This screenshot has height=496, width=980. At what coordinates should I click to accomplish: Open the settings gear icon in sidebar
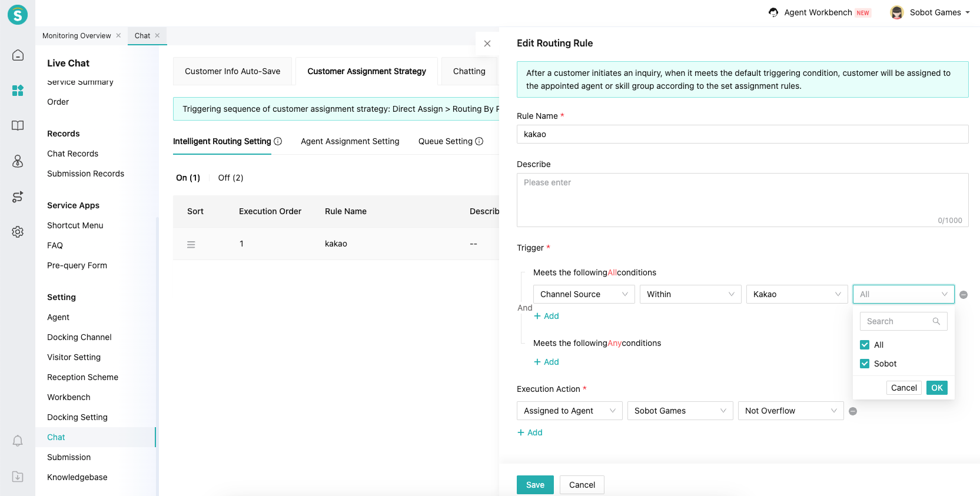pyautogui.click(x=18, y=232)
